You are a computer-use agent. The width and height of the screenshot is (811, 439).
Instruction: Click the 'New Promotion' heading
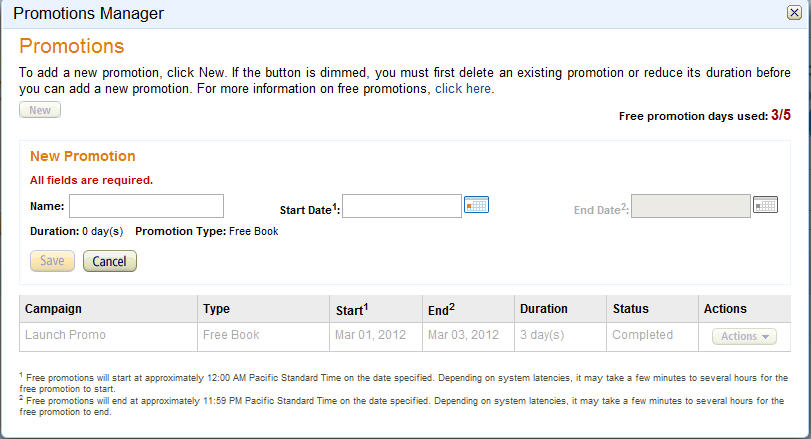tap(83, 156)
